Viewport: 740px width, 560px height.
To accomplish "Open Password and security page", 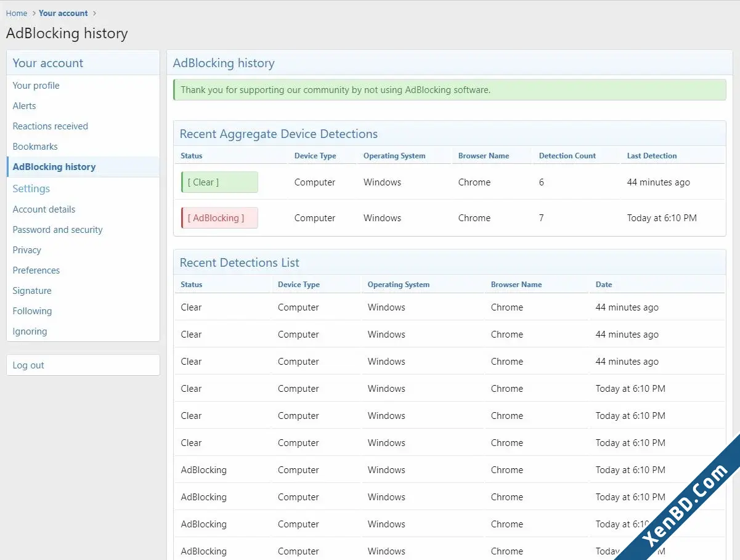I will 83,230.
